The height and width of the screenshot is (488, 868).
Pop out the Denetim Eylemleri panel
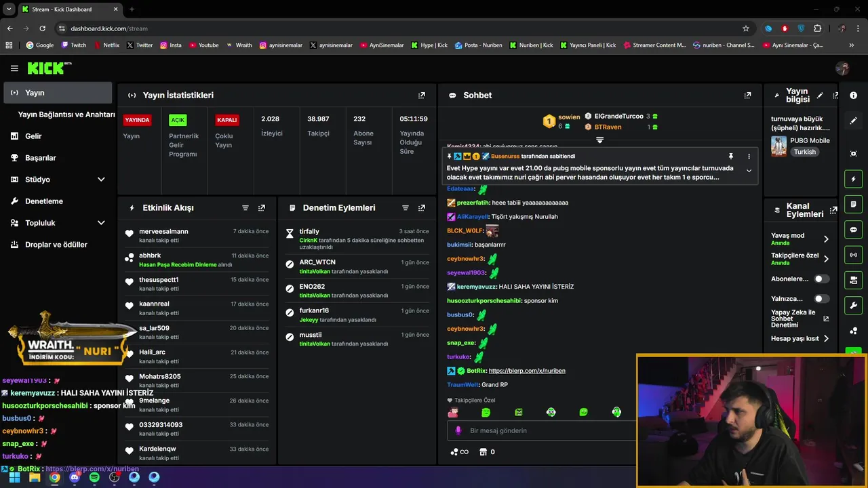tap(422, 208)
